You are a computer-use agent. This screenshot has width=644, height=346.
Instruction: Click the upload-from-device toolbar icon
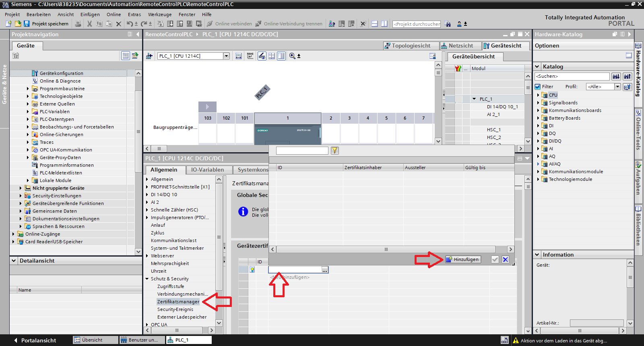tap(180, 24)
